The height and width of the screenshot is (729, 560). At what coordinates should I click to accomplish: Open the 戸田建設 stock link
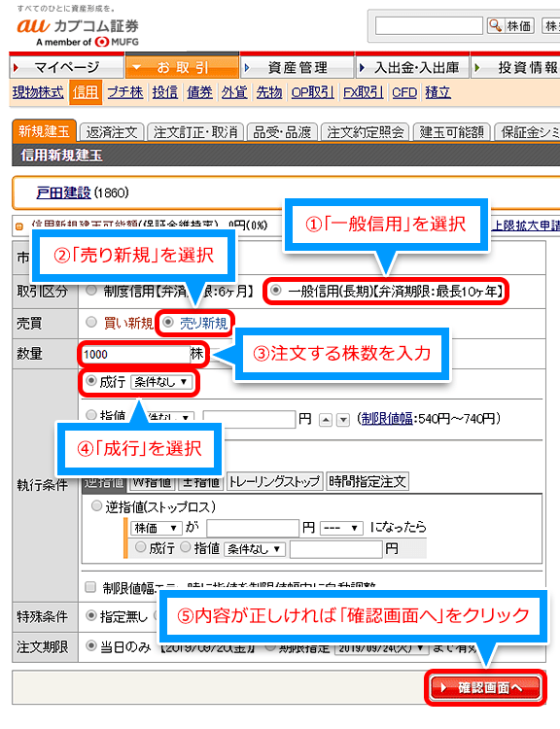[63, 192]
